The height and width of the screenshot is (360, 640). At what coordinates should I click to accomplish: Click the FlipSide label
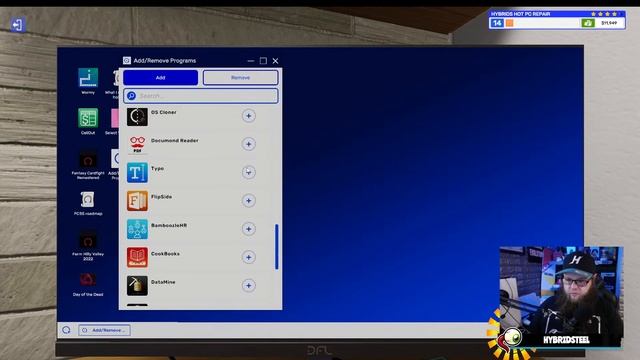pyautogui.click(x=161, y=197)
